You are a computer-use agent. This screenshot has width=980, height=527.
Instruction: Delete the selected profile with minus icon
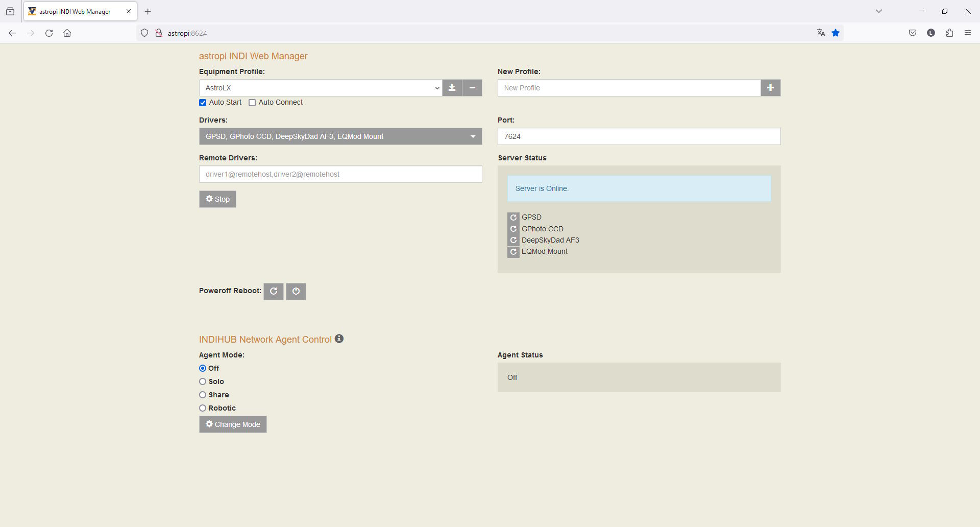tap(472, 88)
